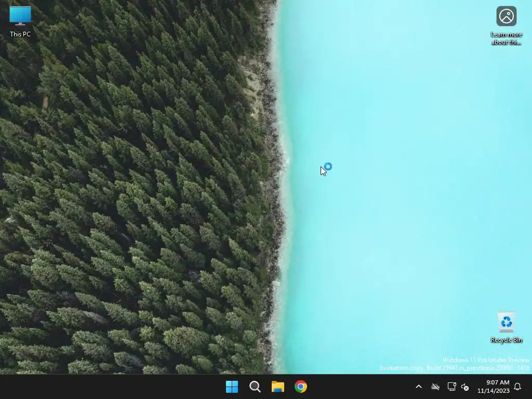
Task: Select the Recycle Bin desktop icon
Action: [x=506, y=327]
